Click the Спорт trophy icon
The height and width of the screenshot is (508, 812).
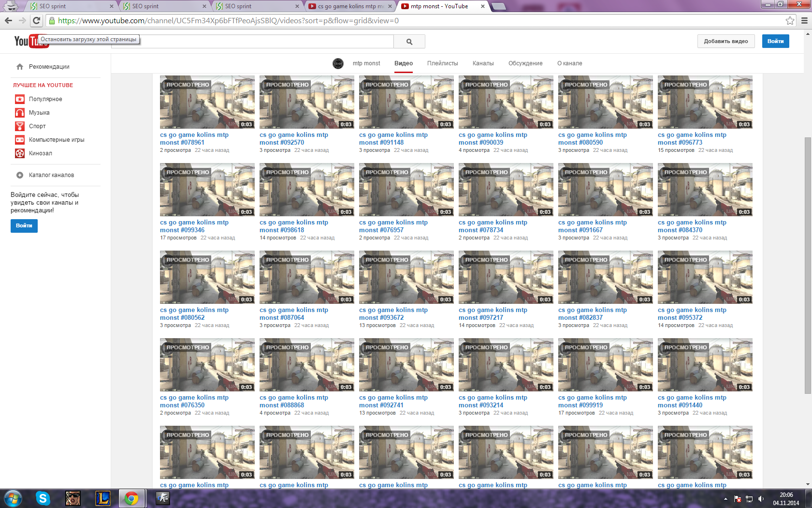pyautogui.click(x=20, y=126)
